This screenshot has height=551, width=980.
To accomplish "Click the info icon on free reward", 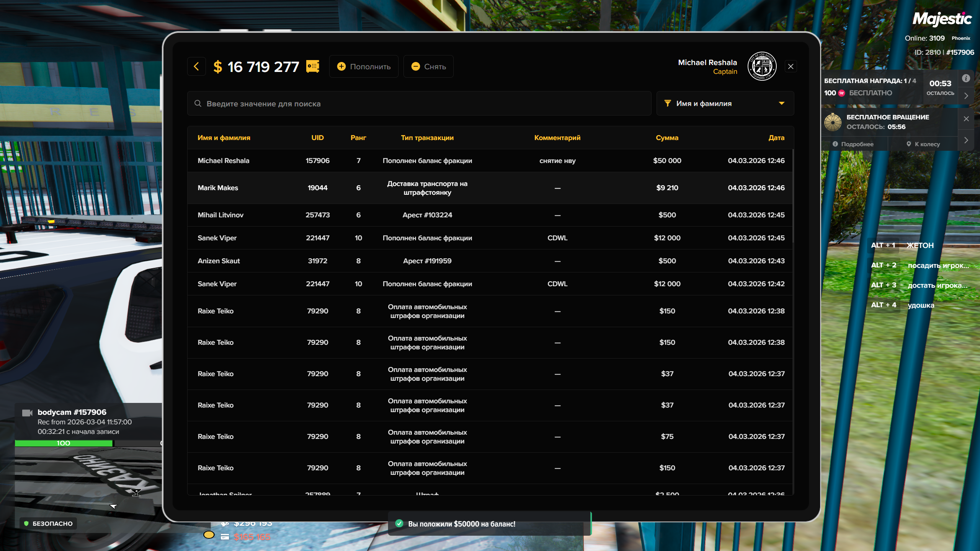I will 966,78.
